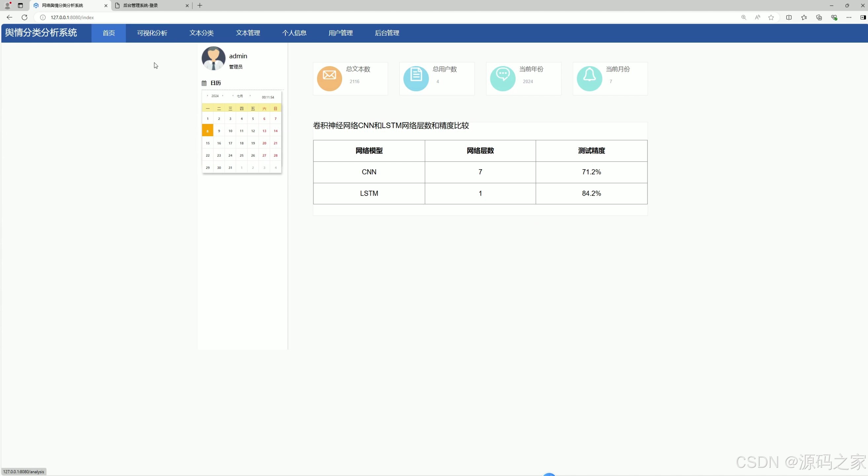Open the 后台管理 navigation link
868x476 pixels.
click(387, 33)
